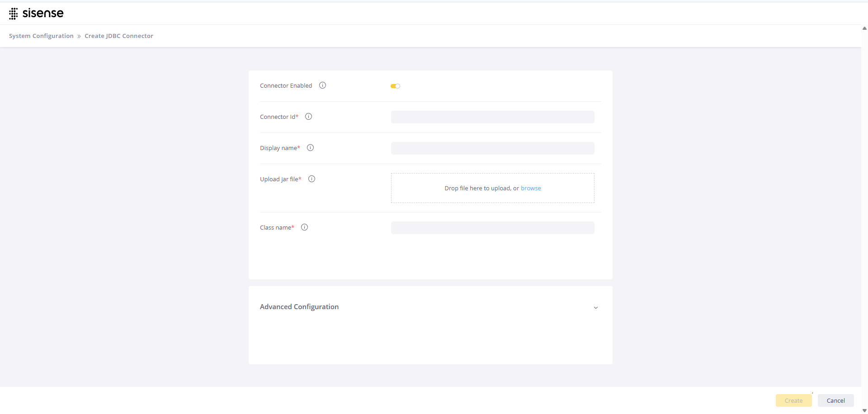Toggle the Connector Enabled switch
Viewport: 868px width, 414px height.
[x=395, y=86]
